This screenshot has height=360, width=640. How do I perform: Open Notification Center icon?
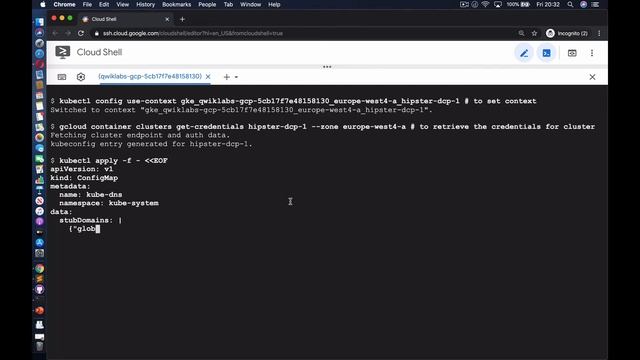(x=596, y=4)
